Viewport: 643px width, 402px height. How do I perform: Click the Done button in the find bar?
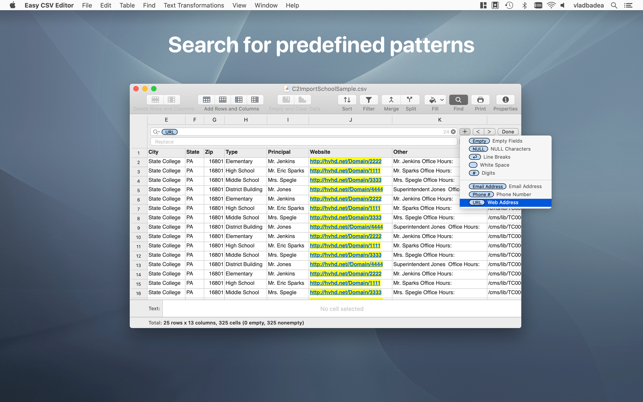point(508,132)
